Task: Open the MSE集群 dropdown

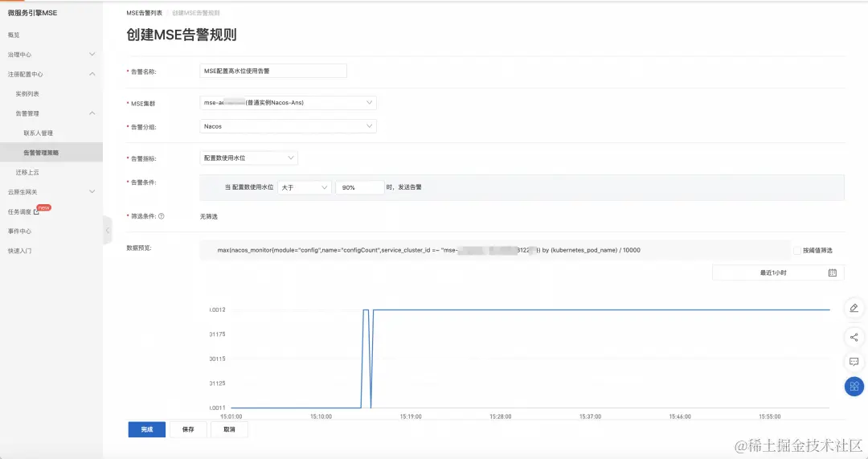Action: 288,102
